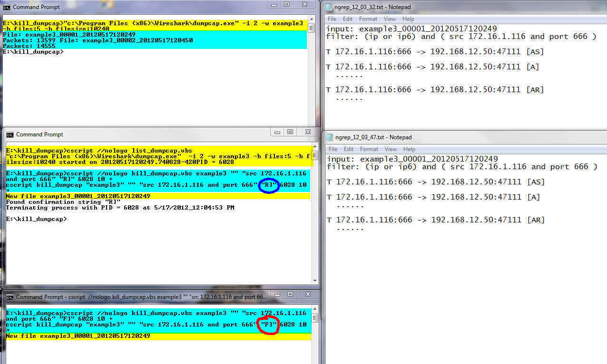This screenshot has width=607, height=364.
Task: Open File menu in ngrep_12_03_47.txt Notepad
Action: point(333,149)
